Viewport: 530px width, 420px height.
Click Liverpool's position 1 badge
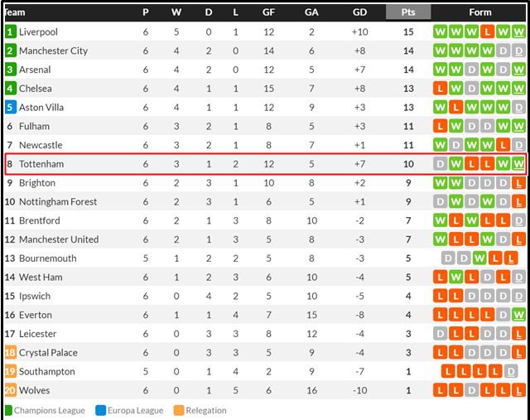pos(10,31)
